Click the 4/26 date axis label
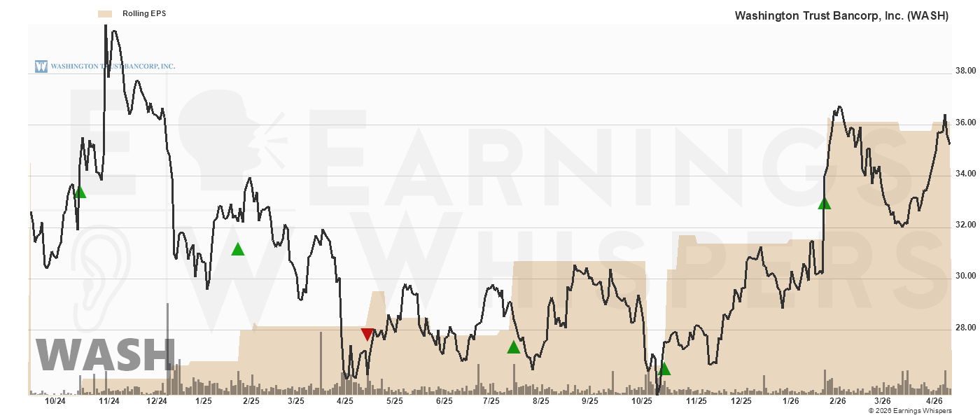Image resolution: width=980 pixels, height=420 pixels. tap(935, 401)
